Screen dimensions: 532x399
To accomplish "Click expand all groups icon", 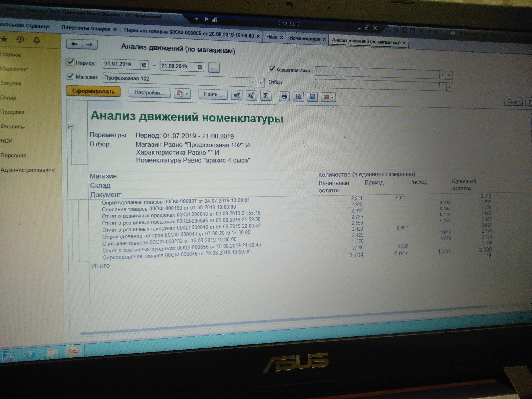I will click(x=251, y=95).
